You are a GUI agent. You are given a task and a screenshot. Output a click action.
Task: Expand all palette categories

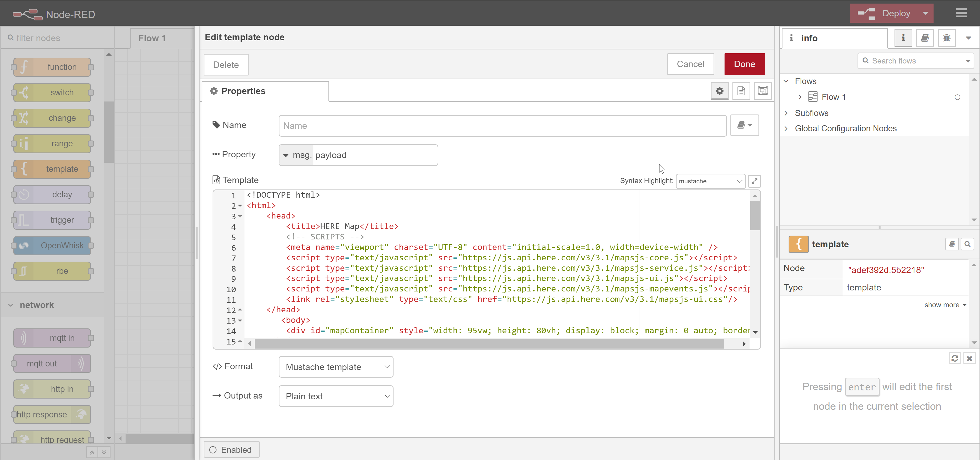104,452
